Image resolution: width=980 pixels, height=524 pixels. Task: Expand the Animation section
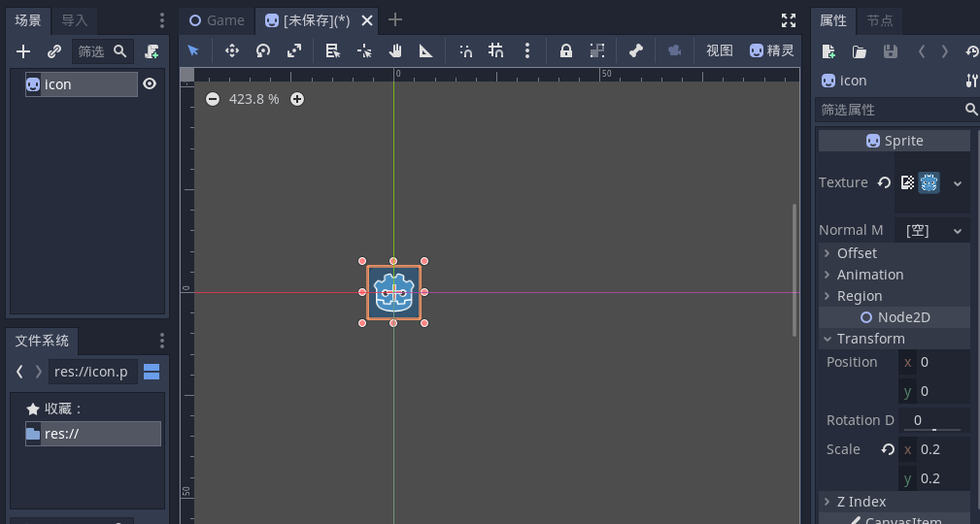[894, 275]
